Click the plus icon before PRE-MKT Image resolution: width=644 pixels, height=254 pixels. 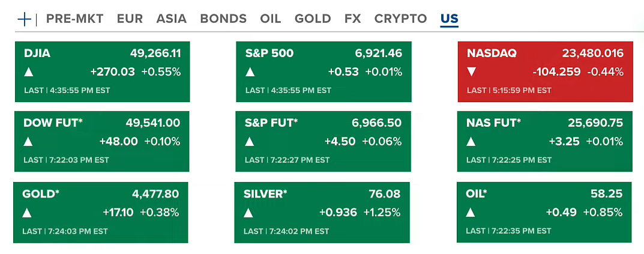click(x=24, y=19)
